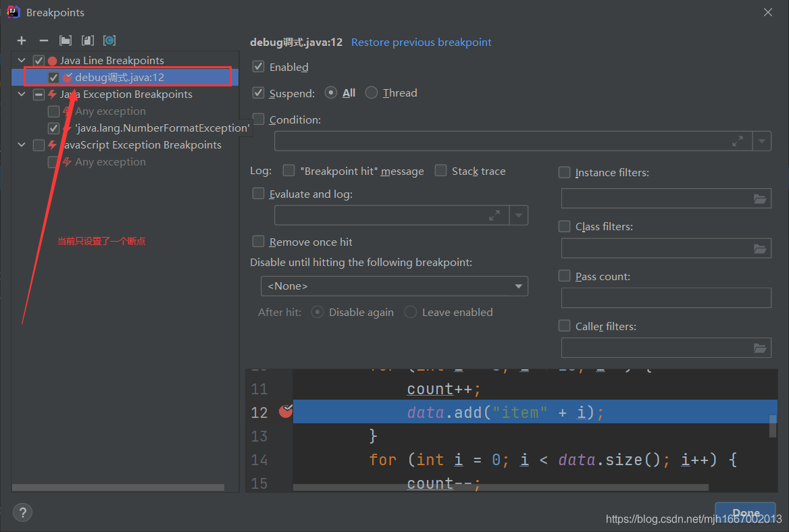Viewport: 789px width, 532px height.
Task: Check Any exception under Java Exception Breakpoints
Action: [x=53, y=111]
